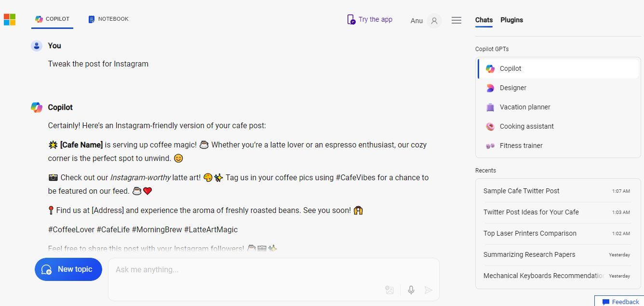The image size is (644, 306).
Task: Click the Copilot GPTs heading
Action: (x=492, y=49)
